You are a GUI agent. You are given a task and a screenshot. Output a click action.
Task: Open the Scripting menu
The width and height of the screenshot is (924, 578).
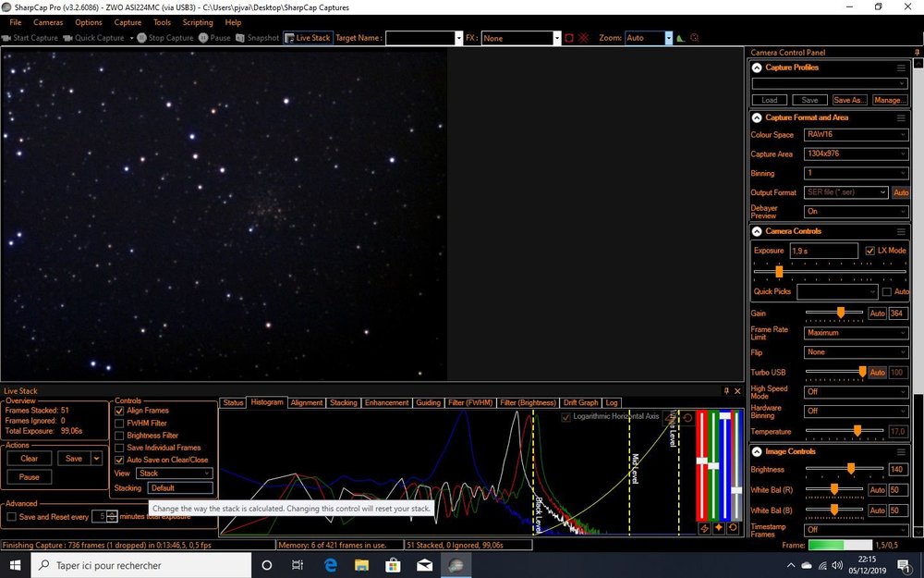click(x=198, y=22)
